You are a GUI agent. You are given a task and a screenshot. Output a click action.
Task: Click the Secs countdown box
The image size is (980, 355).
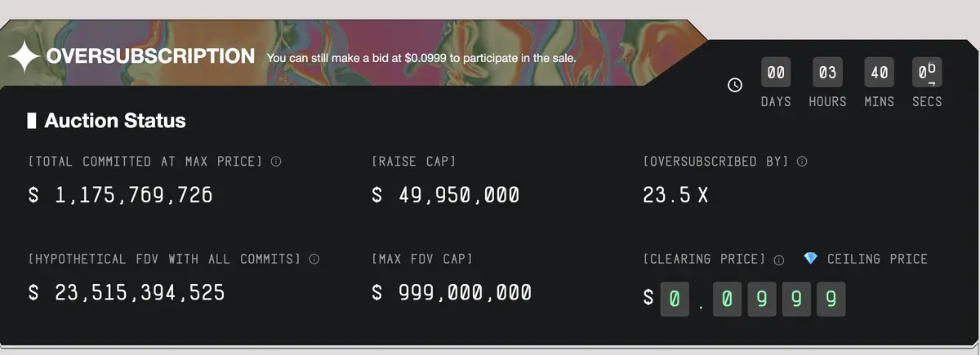click(x=927, y=73)
